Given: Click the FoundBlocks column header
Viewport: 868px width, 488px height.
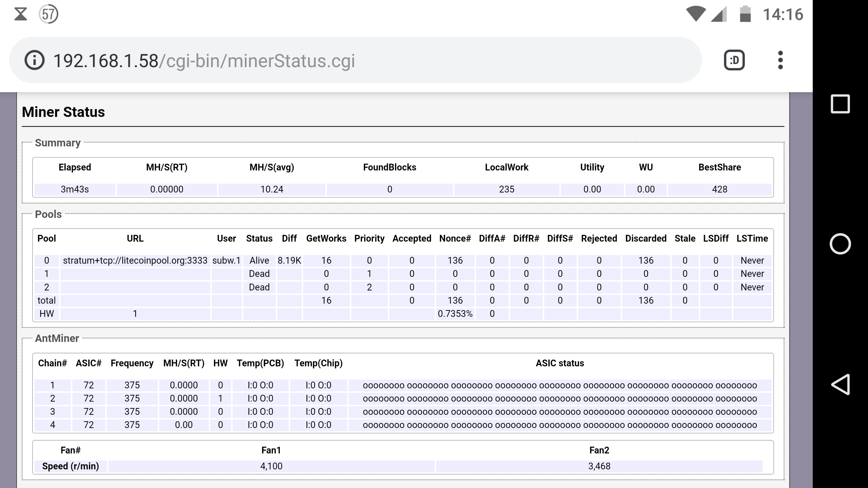Looking at the screenshot, I should 390,167.
